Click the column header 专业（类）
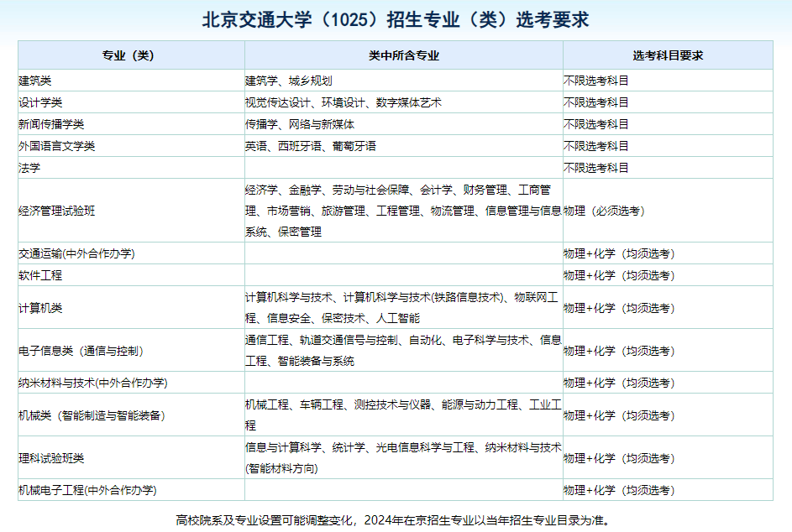Screen dimensions: 792x532 [x=131, y=55]
